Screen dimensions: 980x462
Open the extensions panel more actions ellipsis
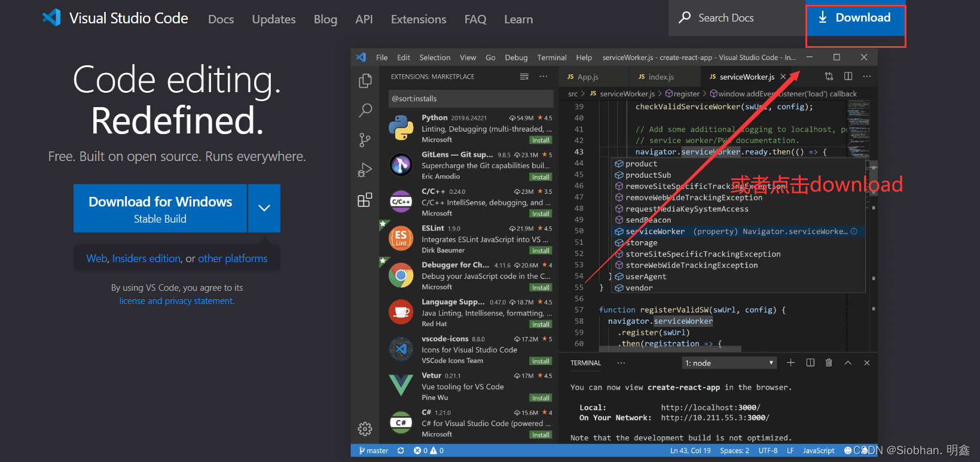[543, 77]
